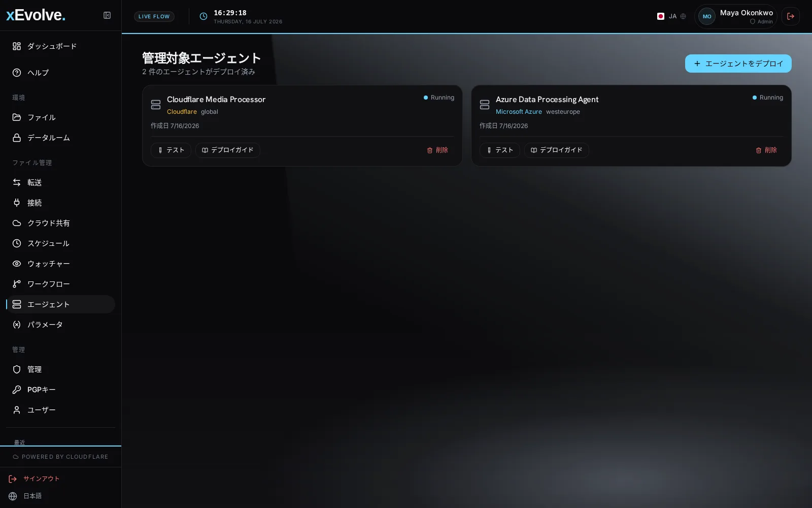Click the westeurope region text
The width and height of the screenshot is (812, 508).
[x=563, y=112]
